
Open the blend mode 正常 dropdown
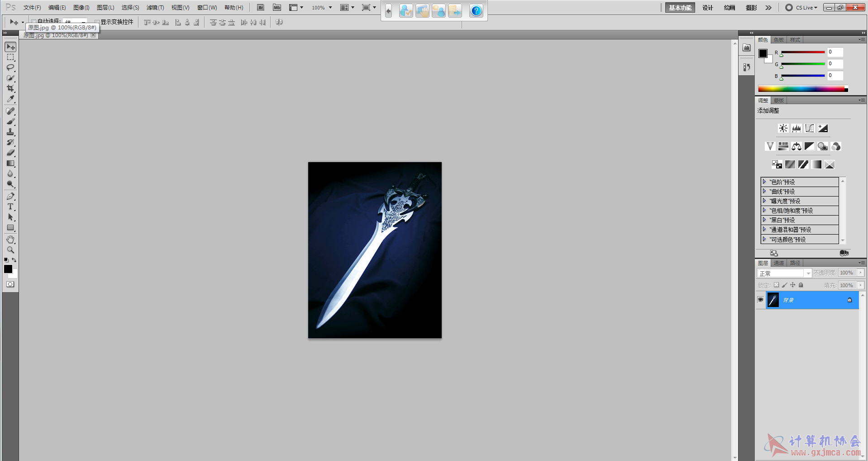pos(784,273)
